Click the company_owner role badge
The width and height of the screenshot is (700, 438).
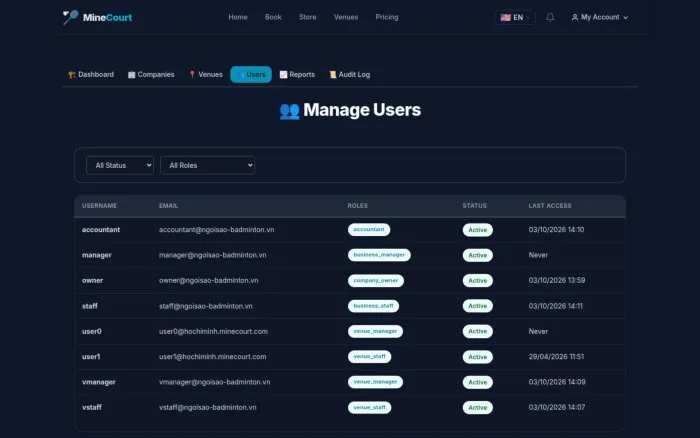(375, 280)
